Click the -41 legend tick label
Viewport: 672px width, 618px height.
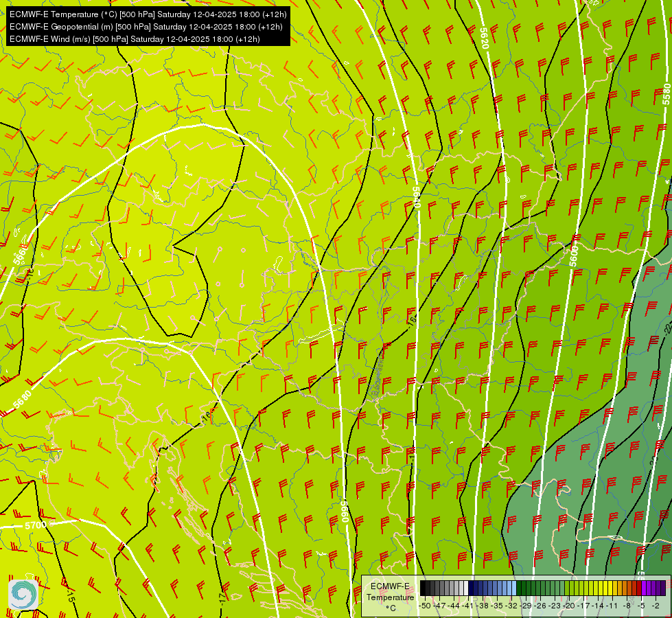467,606
